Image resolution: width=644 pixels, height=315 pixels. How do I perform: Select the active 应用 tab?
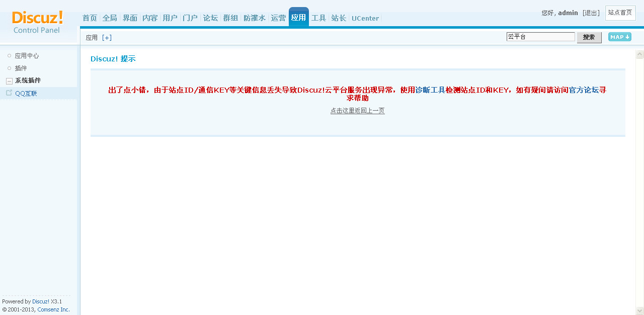point(299,17)
